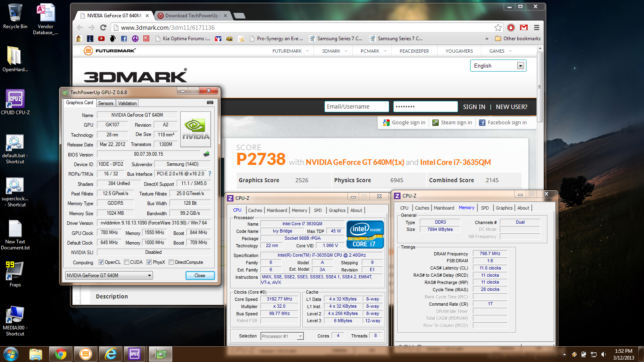Switch to Sensors tab in GPU-Z
Screen dimensions: 644x362
point(106,103)
